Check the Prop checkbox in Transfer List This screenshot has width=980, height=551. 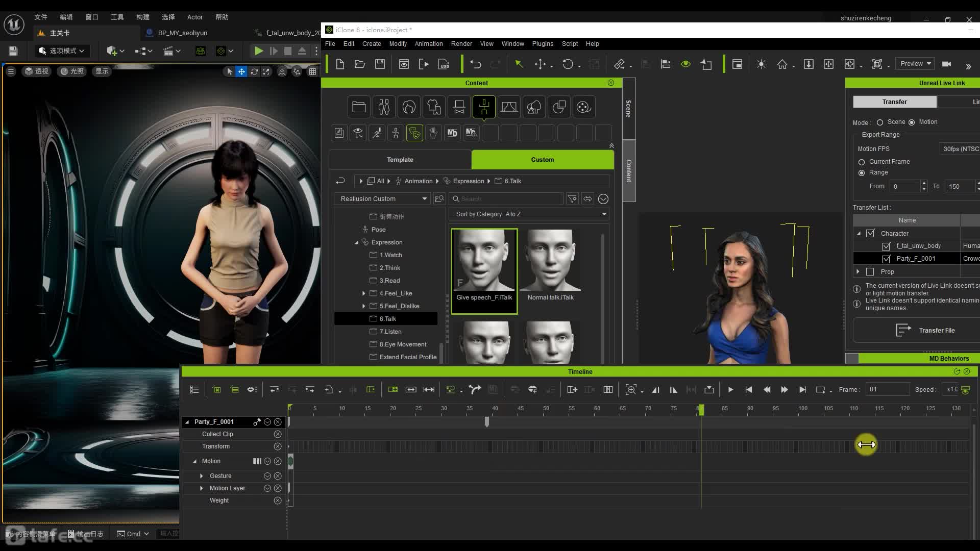870,272
